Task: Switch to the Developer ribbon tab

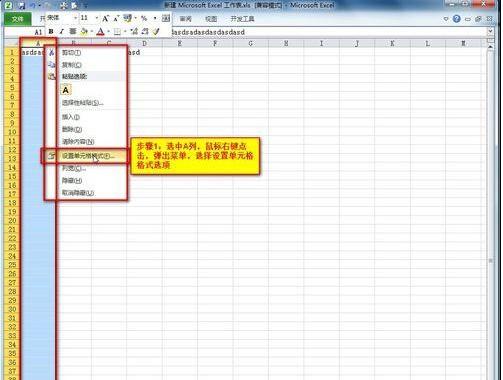Action: [x=242, y=19]
